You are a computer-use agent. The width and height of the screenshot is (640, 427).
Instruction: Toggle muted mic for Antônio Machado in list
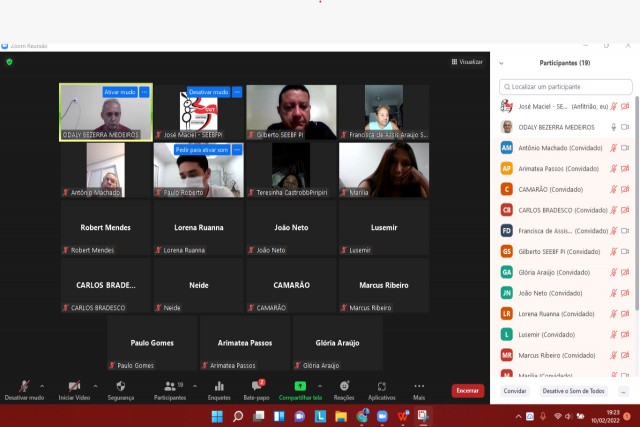(613, 148)
